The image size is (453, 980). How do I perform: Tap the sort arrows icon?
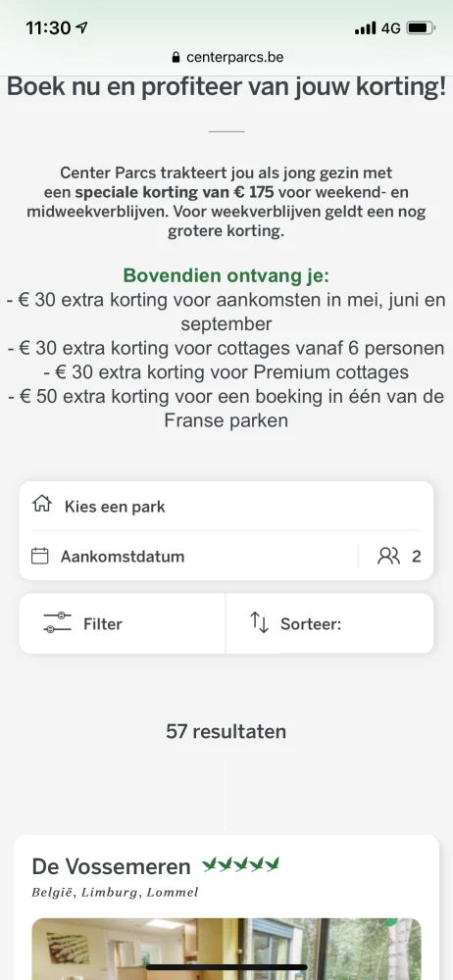coord(259,622)
